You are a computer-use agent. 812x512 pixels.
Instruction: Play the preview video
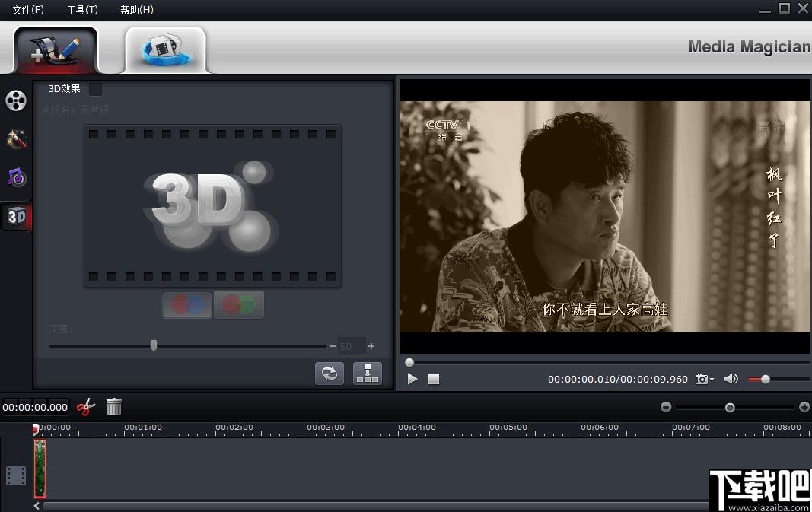click(412, 380)
